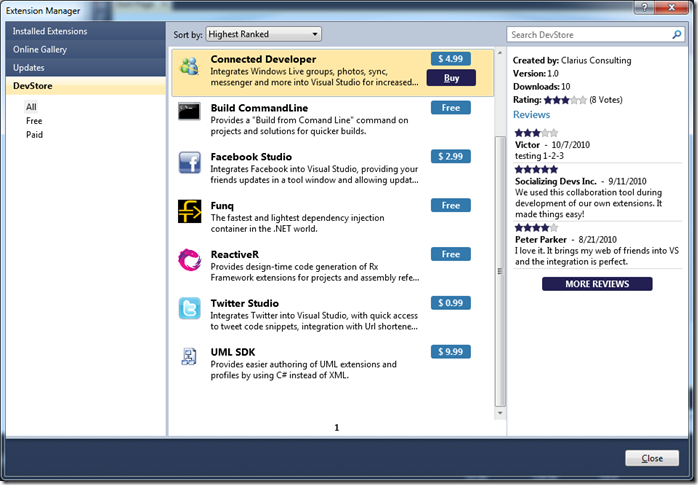Click Free button for Build CommandLine
Screen dimensions: 698x485
coord(450,108)
